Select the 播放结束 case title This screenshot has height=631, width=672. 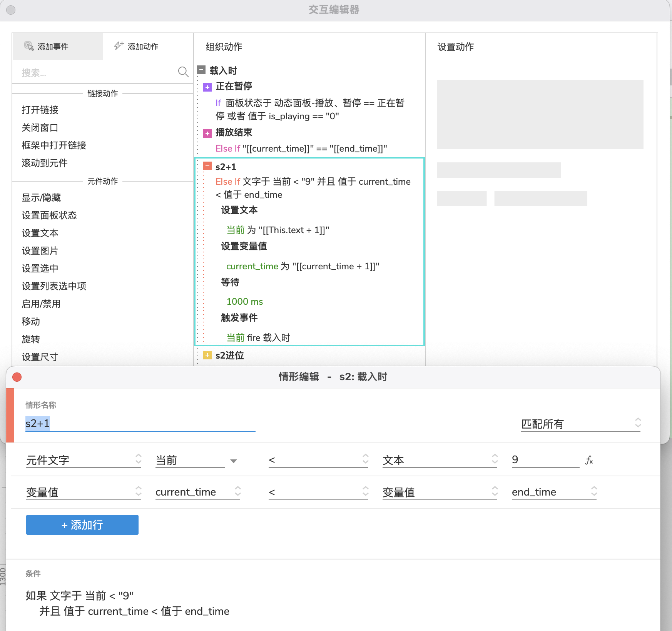coord(234,132)
